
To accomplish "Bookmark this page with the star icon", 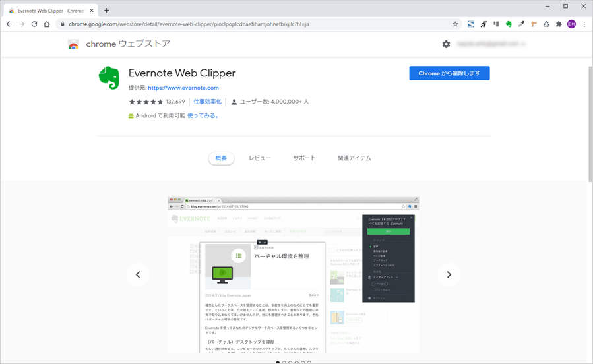I will click(x=455, y=24).
